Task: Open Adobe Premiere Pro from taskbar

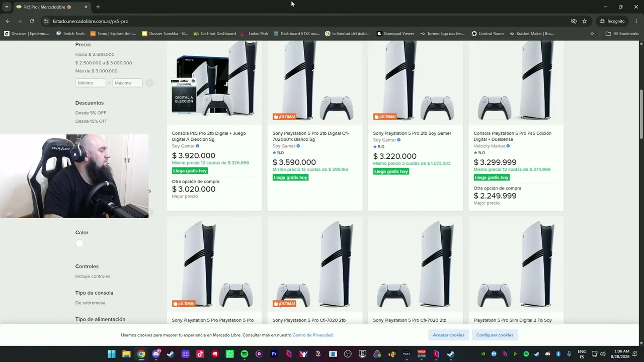Action: 274,354
